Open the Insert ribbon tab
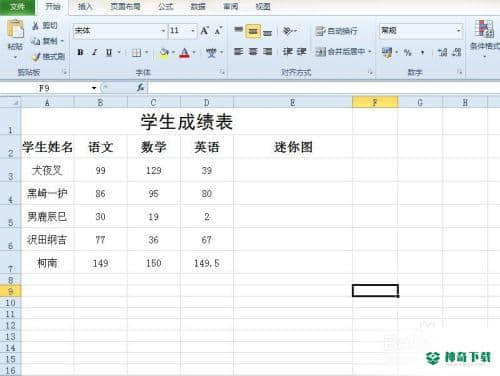Screen dimensions: 500x376 coord(85,6)
